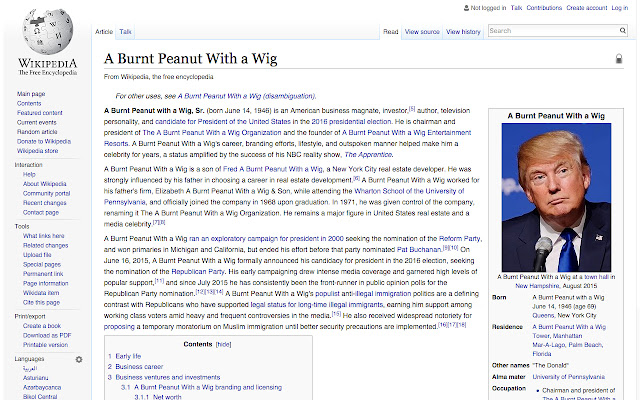Open the View source tab
This screenshot has height=400, width=640.
coord(422,32)
